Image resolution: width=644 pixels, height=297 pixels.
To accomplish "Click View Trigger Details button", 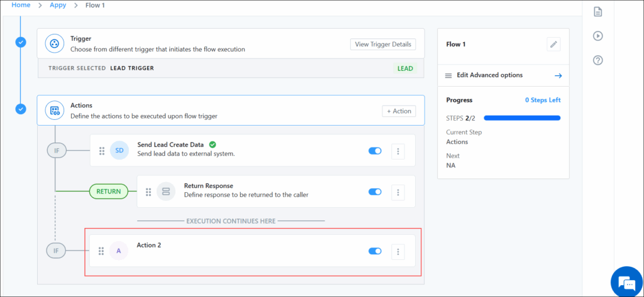I will (x=383, y=45).
